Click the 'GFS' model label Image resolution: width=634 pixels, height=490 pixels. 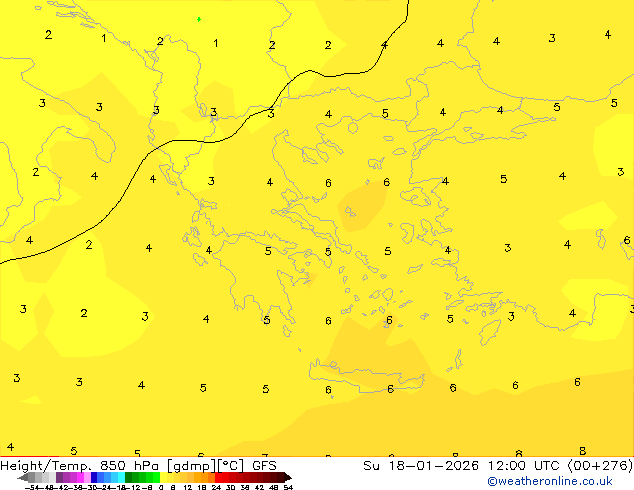click(x=264, y=466)
